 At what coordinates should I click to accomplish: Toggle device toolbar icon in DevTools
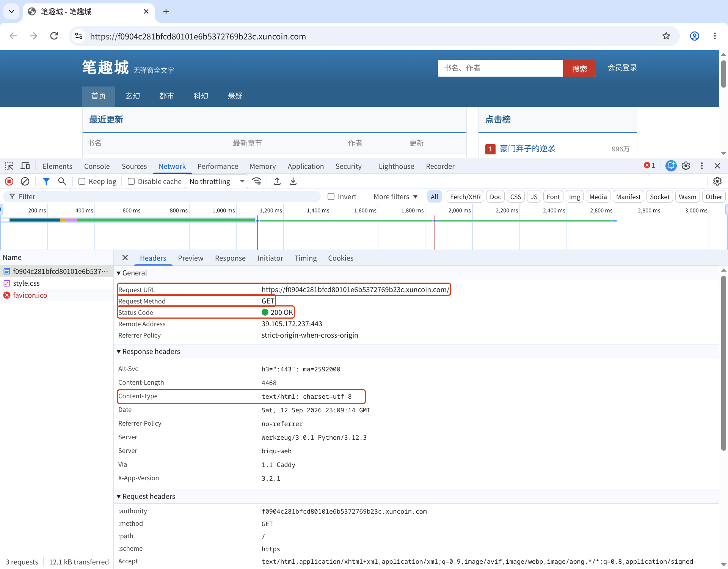25,166
